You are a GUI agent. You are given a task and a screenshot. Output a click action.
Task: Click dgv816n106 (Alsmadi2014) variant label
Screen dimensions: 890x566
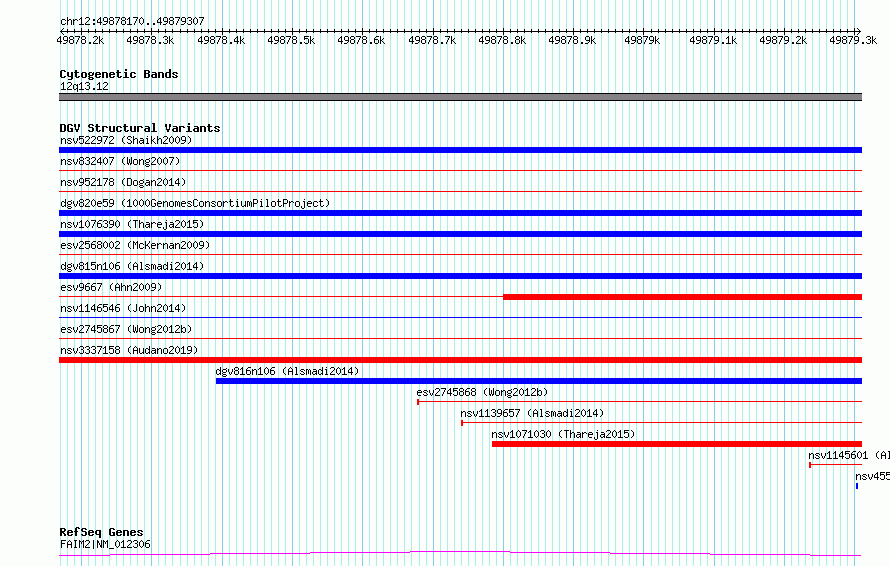[x=287, y=371]
